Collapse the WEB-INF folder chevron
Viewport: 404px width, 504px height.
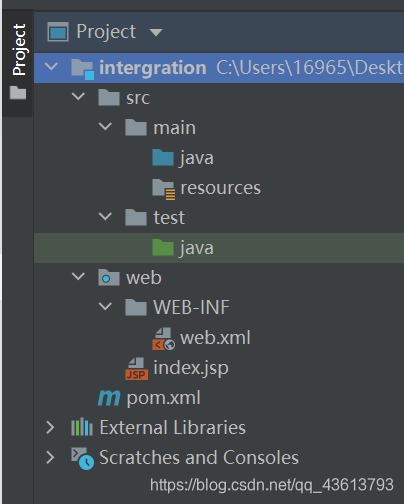pos(105,306)
